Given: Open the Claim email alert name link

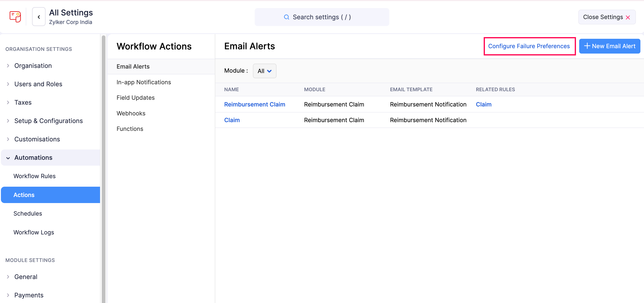Looking at the screenshot, I should coord(232,120).
